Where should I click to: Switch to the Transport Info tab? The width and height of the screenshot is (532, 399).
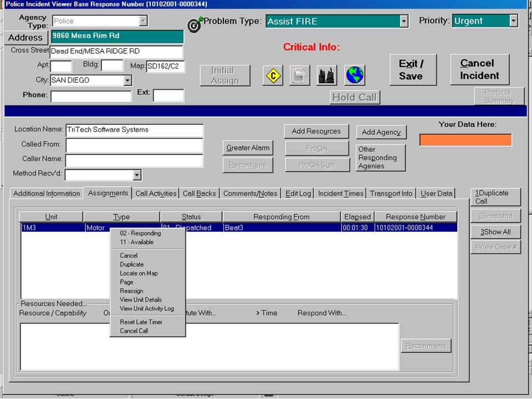(x=391, y=193)
